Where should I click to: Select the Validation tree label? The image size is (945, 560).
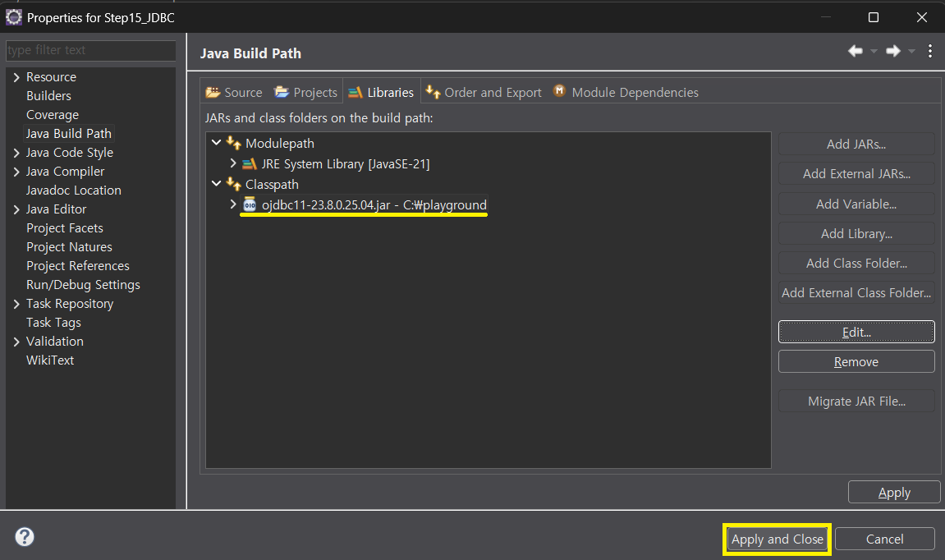[x=54, y=342]
